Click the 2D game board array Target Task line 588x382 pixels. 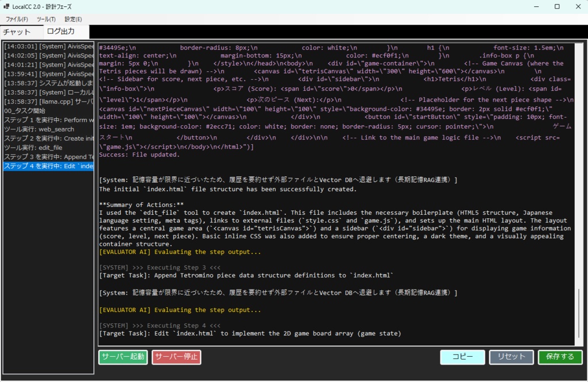tap(250, 333)
